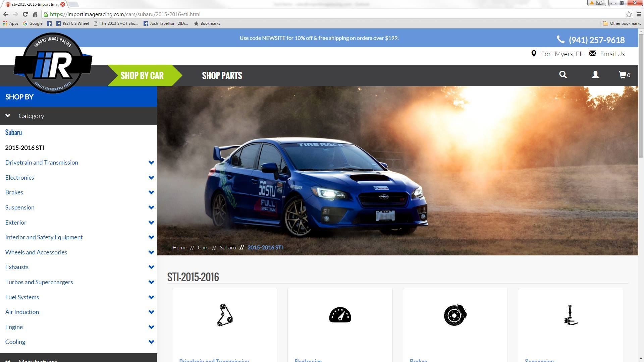
Task: Open Subaru link in sidebar
Action: (x=13, y=132)
